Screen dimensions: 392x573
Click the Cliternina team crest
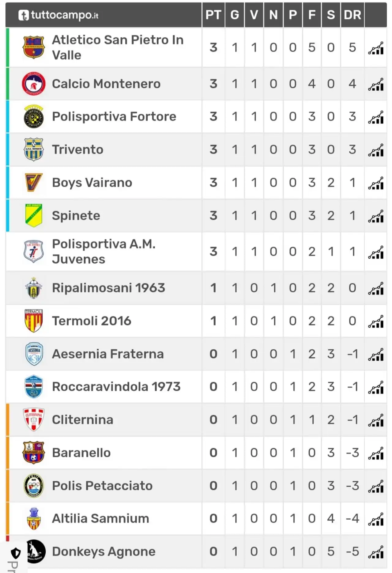[x=34, y=419]
